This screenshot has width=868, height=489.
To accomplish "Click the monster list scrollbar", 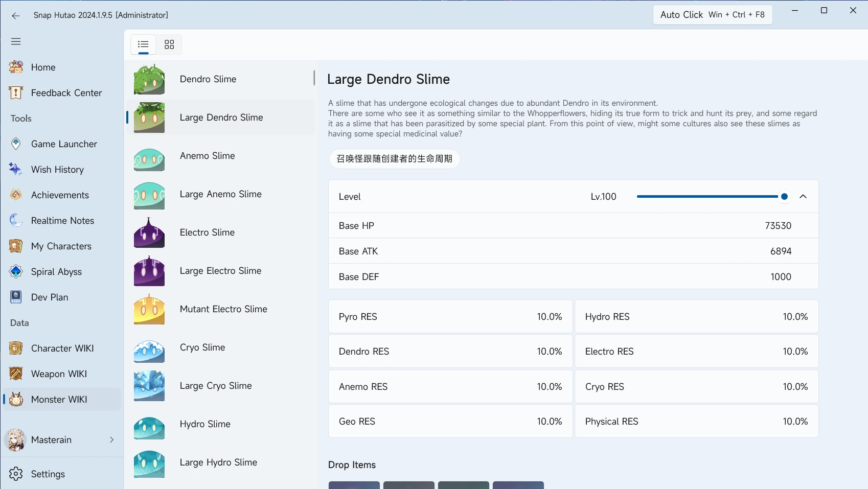I will point(314,78).
